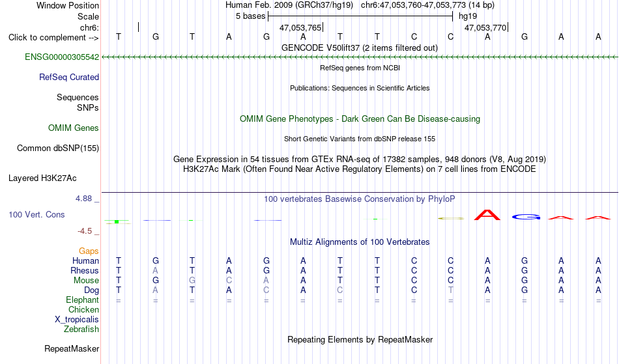Click the hg19 label beside scale bar

click(x=468, y=16)
